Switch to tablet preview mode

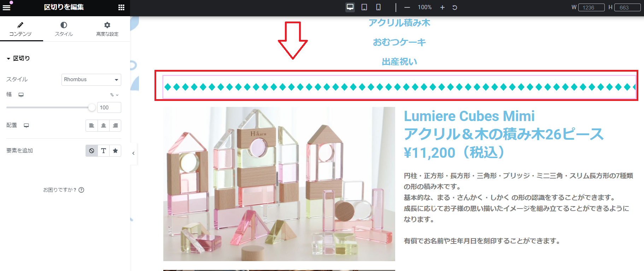pos(364,7)
